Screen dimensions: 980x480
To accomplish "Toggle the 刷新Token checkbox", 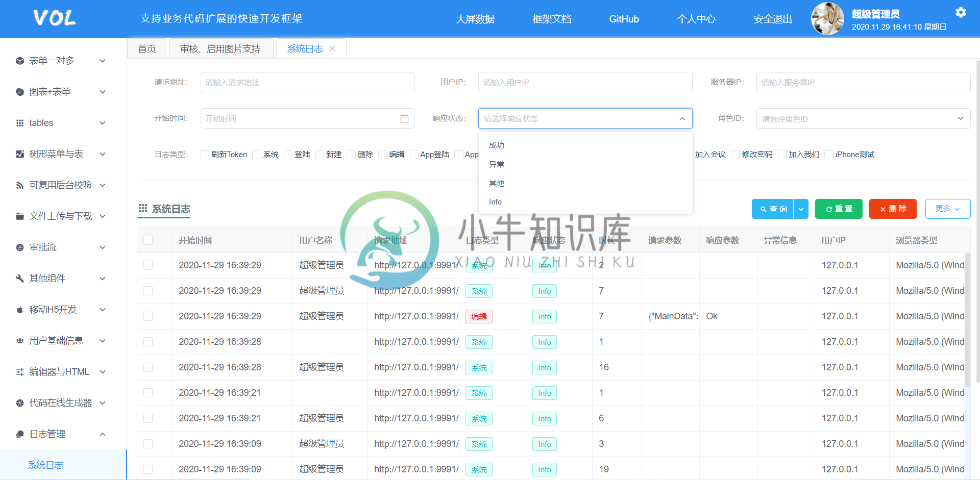I will tap(205, 155).
